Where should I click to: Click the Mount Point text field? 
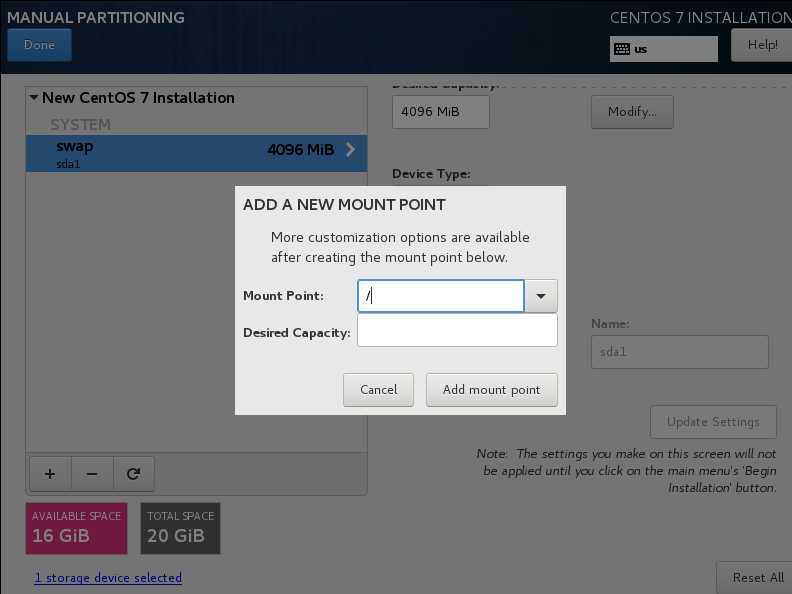coord(440,296)
